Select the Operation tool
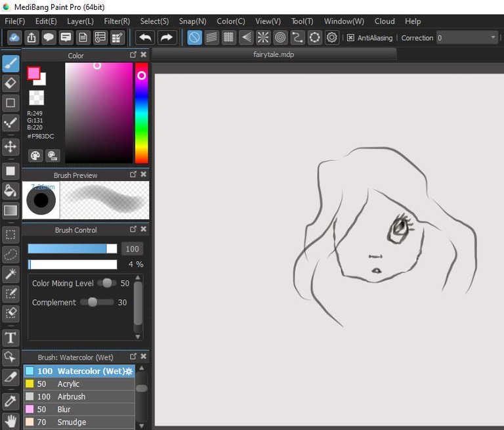The height and width of the screenshot is (430, 504). click(x=10, y=357)
